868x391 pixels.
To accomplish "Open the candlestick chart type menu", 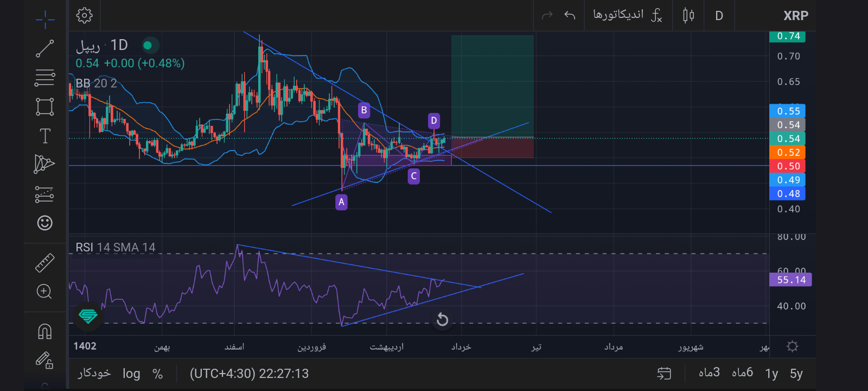I will tap(688, 15).
